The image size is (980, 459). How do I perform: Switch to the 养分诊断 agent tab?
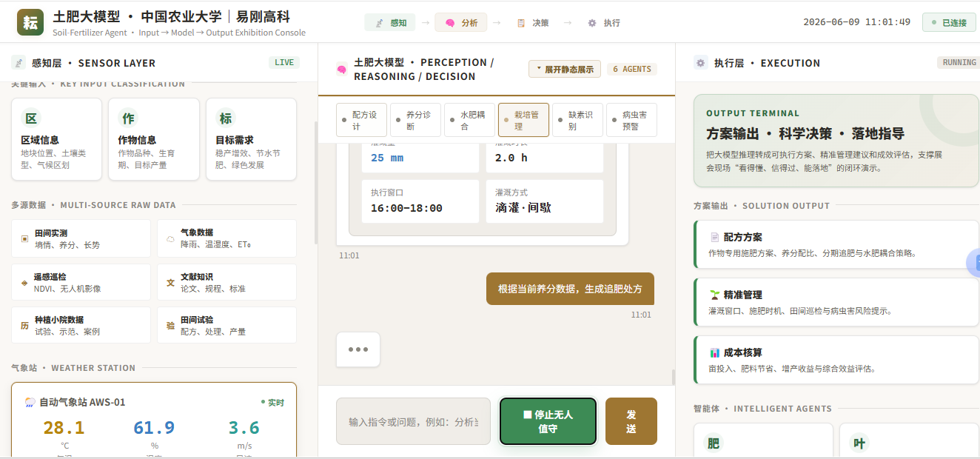415,120
